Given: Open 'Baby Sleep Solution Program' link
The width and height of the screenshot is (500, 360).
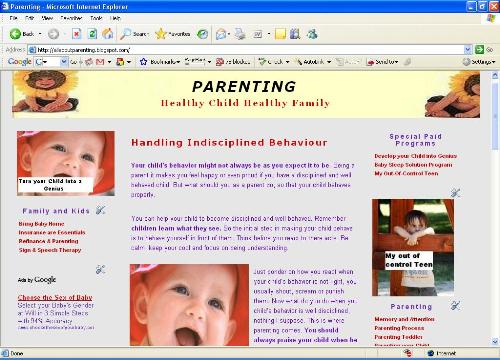Looking at the screenshot, I should pos(413,165).
